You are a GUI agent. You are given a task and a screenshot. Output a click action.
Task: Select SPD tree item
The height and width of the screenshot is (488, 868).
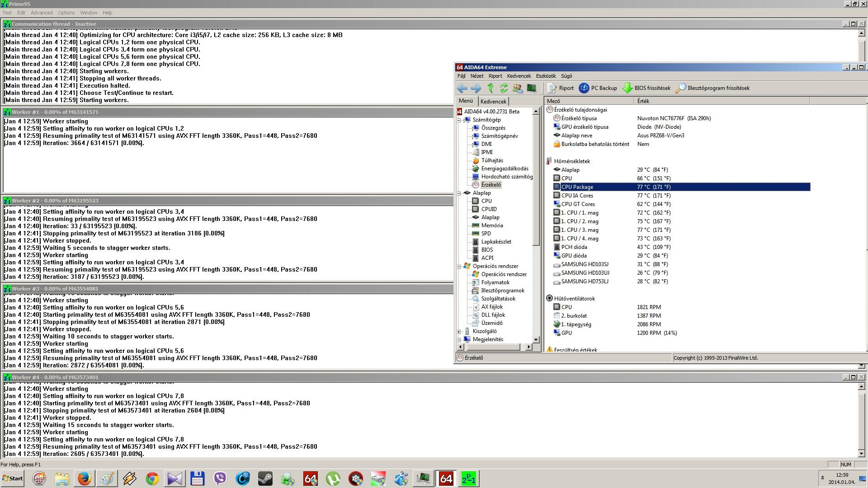[486, 234]
